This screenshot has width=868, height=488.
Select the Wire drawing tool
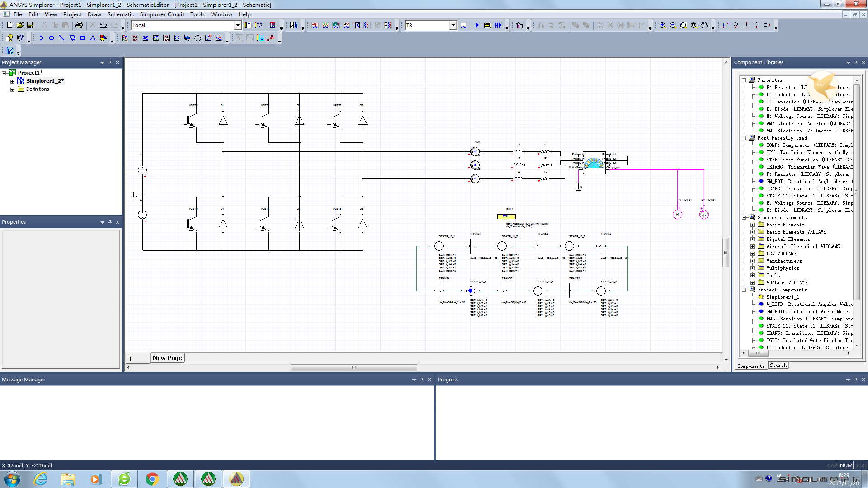pyautogui.click(x=726, y=25)
